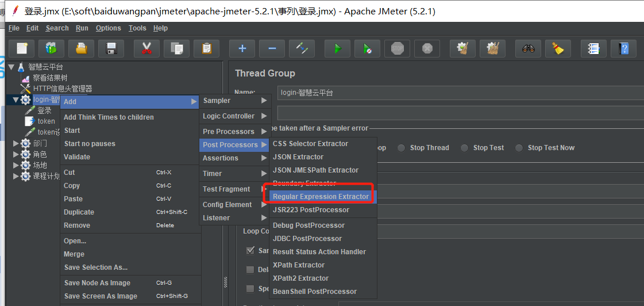This screenshot has height=306, width=644.
Task: Open the Logic Controller submenu
Action: (x=236, y=116)
